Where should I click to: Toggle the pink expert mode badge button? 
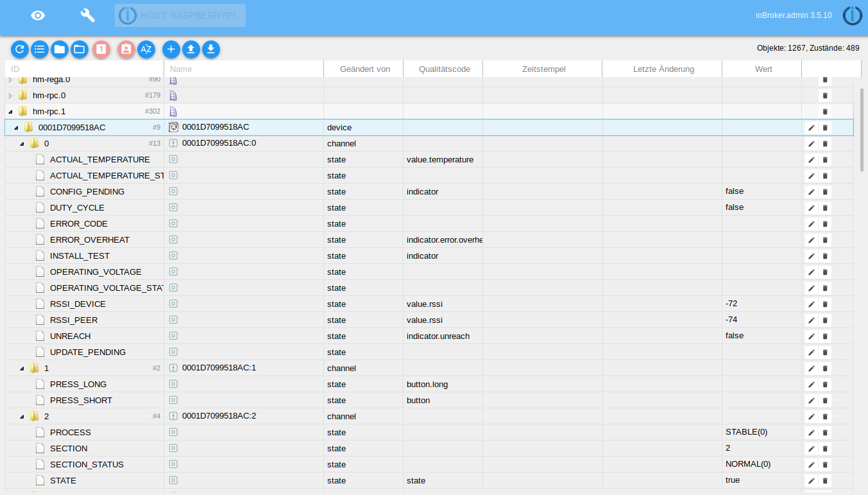coord(126,49)
